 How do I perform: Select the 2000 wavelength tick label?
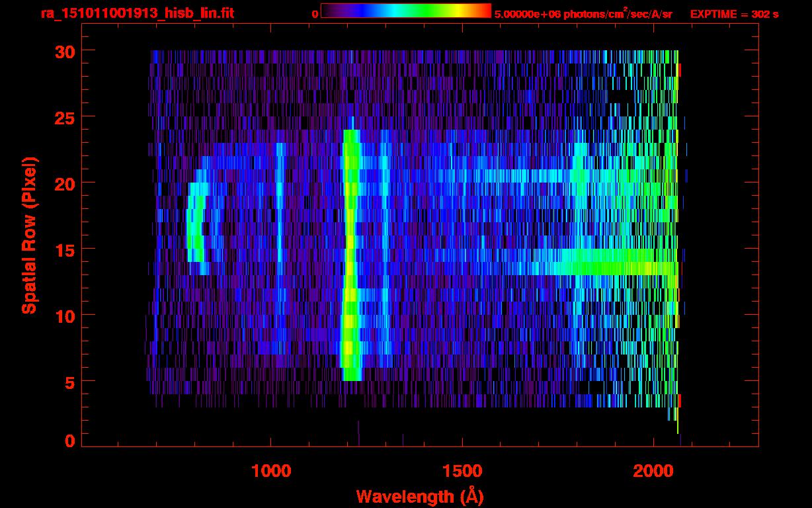tap(652, 470)
